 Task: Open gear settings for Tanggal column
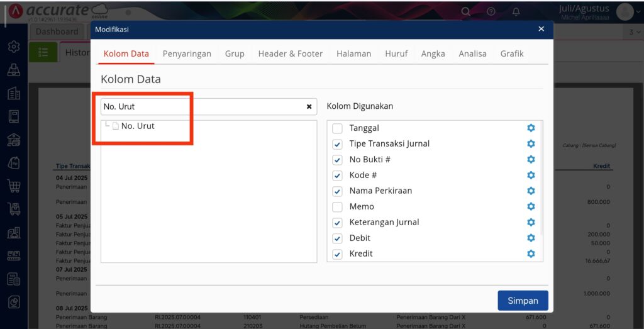point(531,128)
